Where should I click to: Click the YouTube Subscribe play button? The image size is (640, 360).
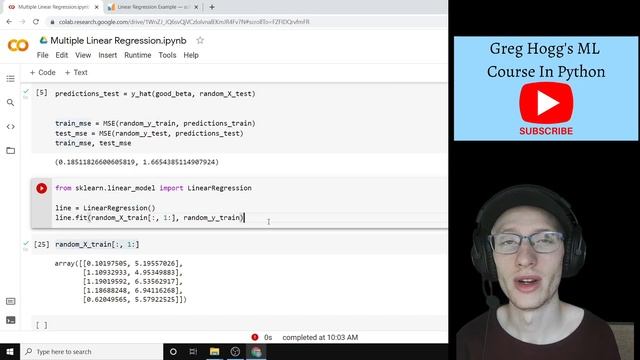point(546,103)
